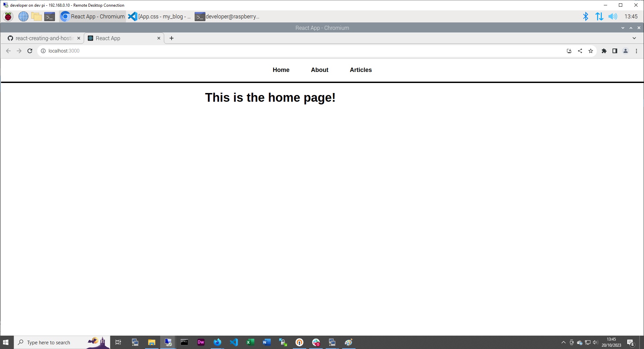Open Slack from the Windows taskbar
Viewport: 644px width, 349px height.
coord(316,342)
